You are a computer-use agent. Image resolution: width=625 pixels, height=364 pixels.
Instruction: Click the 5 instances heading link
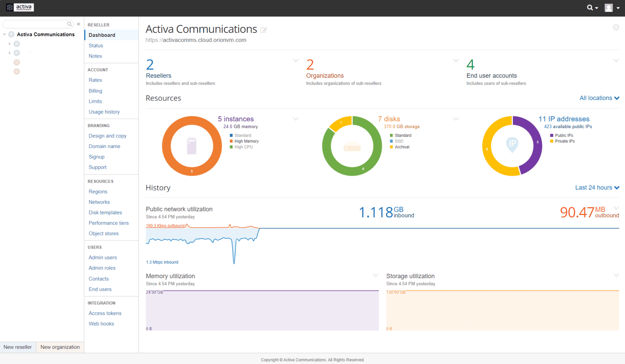coord(236,119)
